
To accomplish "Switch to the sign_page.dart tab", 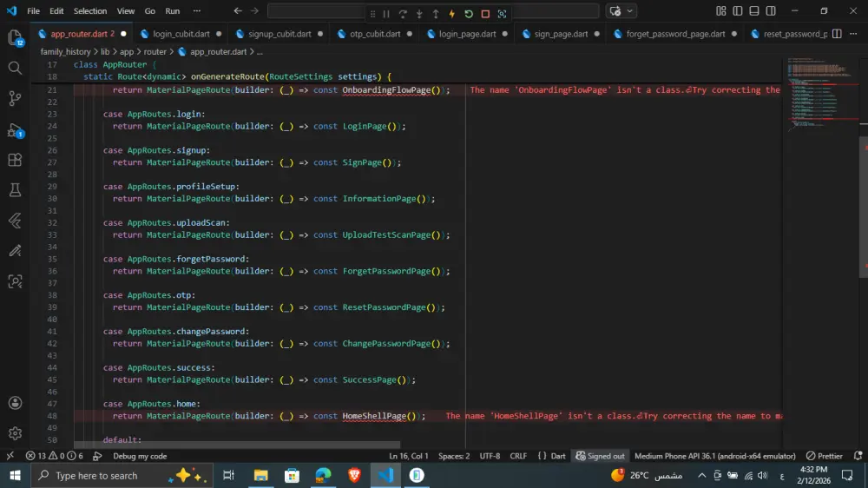I will point(561,34).
